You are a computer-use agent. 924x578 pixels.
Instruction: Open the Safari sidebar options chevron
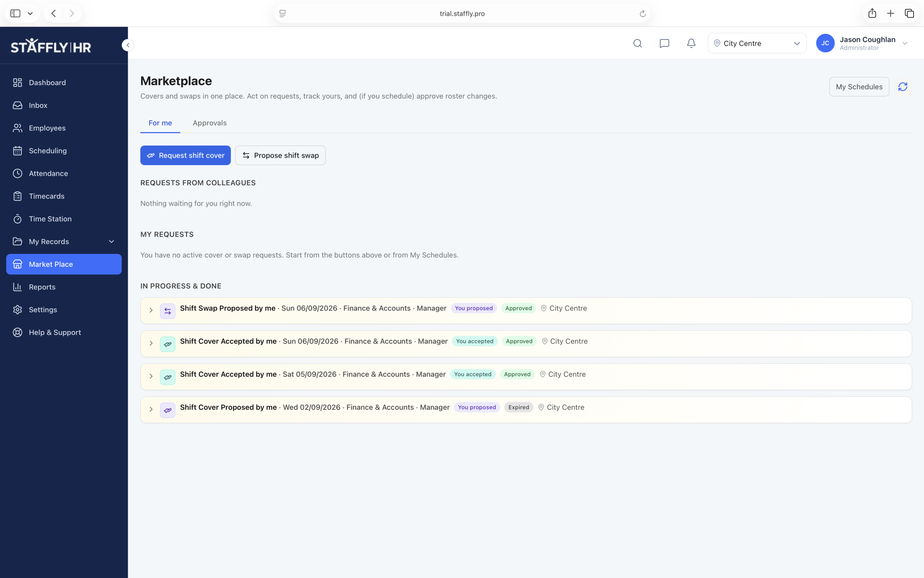click(x=30, y=13)
